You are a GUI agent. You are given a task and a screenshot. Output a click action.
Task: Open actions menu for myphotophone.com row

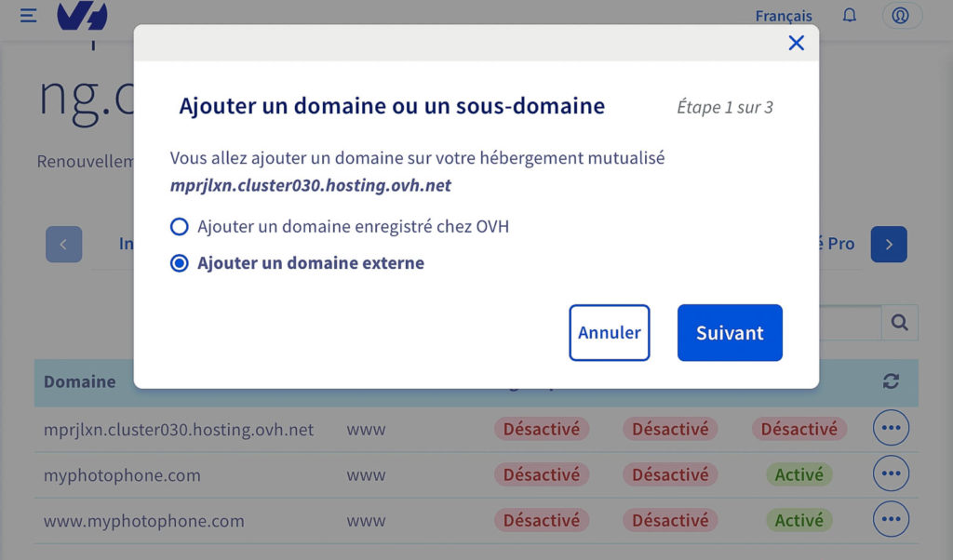(x=891, y=473)
